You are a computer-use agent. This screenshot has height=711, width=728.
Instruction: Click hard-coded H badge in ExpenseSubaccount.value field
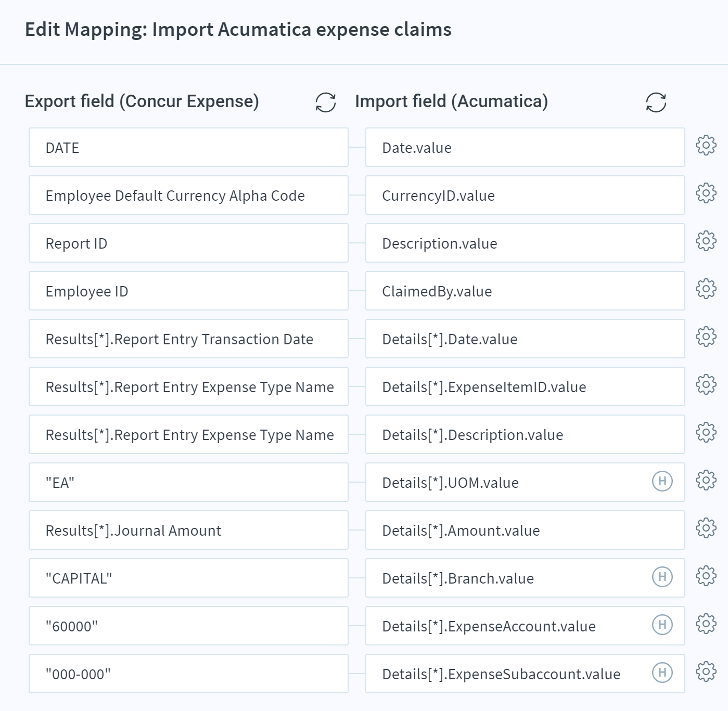tap(662, 673)
